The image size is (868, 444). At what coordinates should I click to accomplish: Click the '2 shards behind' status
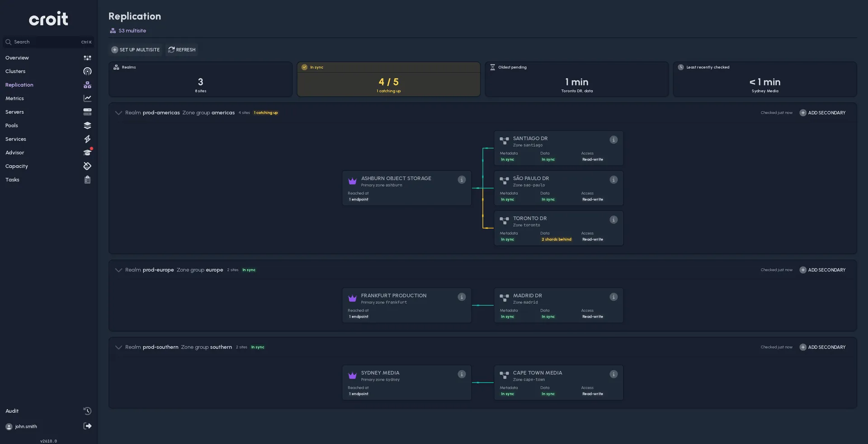tap(557, 239)
